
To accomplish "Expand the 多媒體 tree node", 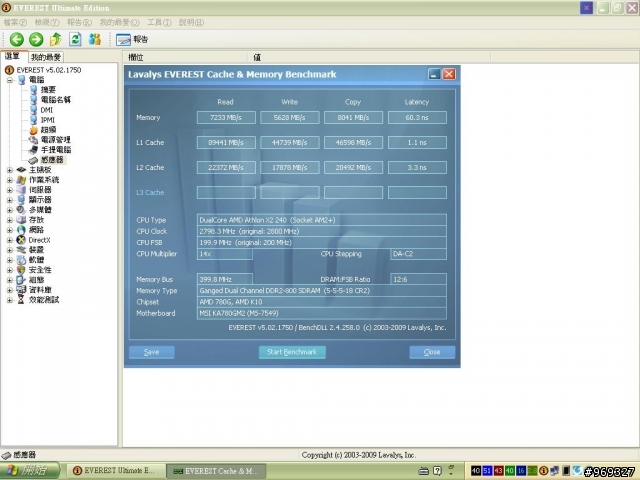I will (x=10, y=210).
